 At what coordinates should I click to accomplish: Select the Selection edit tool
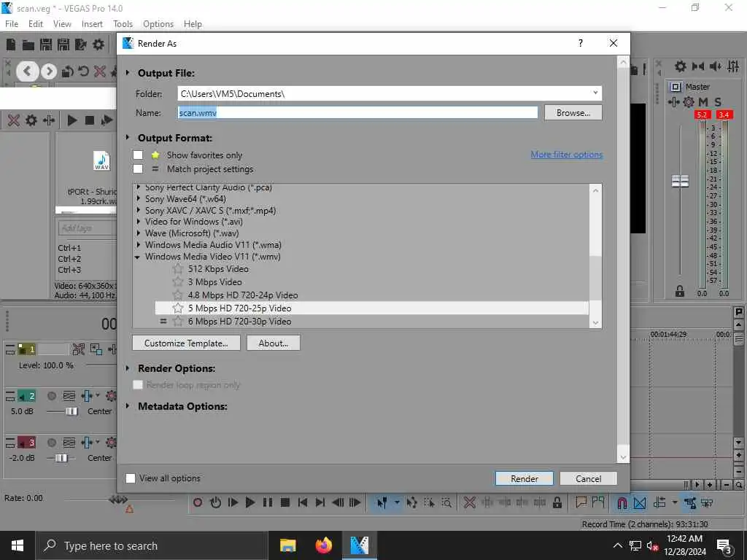coord(429,502)
